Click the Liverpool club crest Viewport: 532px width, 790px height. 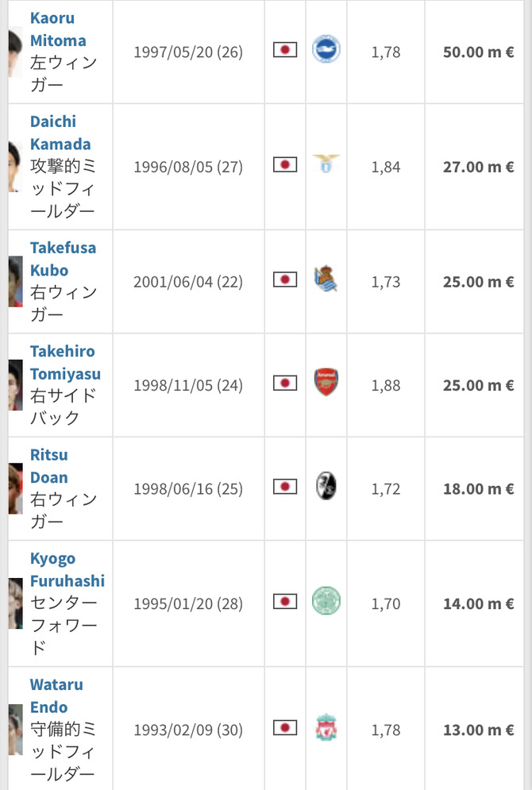pyautogui.click(x=326, y=727)
